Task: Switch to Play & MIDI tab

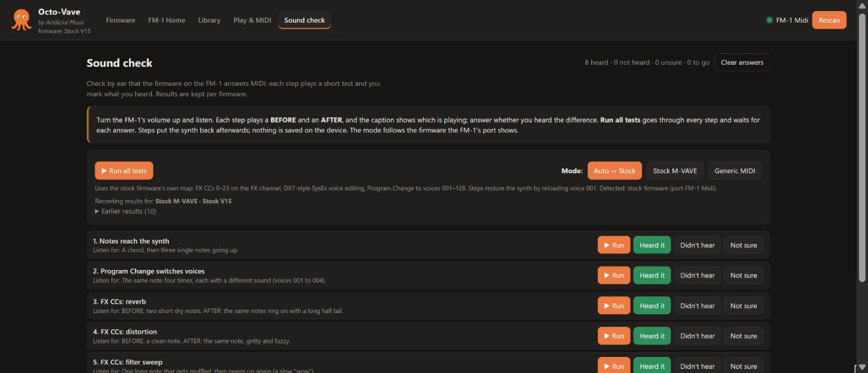Action: (252, 20)
